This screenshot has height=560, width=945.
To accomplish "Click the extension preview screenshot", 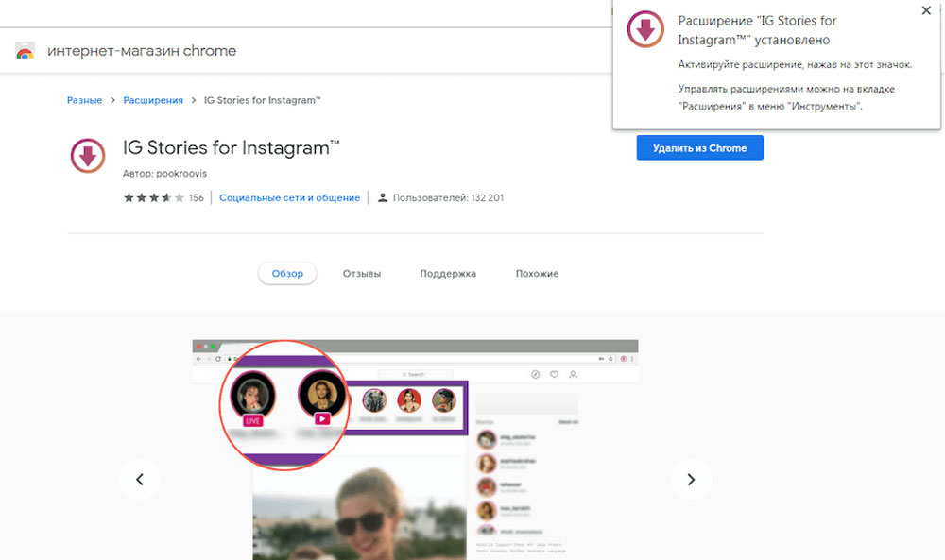I will (x=415, y=450).
